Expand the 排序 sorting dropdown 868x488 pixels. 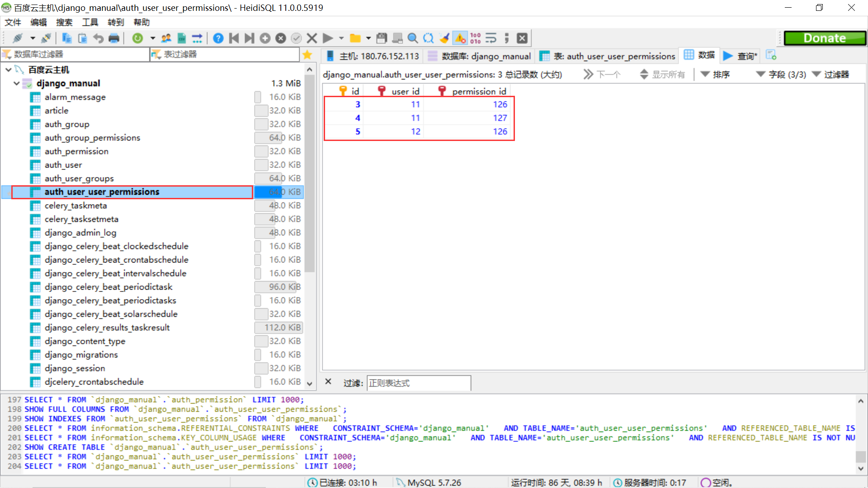pyautogui.click(x=715, y=75)
